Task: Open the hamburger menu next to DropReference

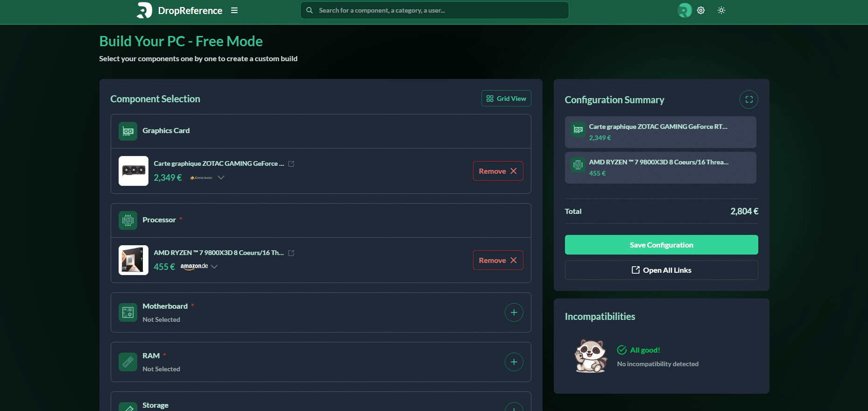Action: point(234,10)
